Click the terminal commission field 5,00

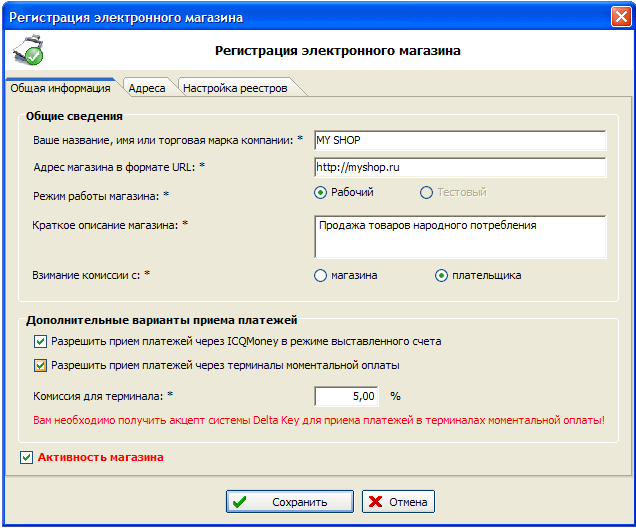[348, 395]
